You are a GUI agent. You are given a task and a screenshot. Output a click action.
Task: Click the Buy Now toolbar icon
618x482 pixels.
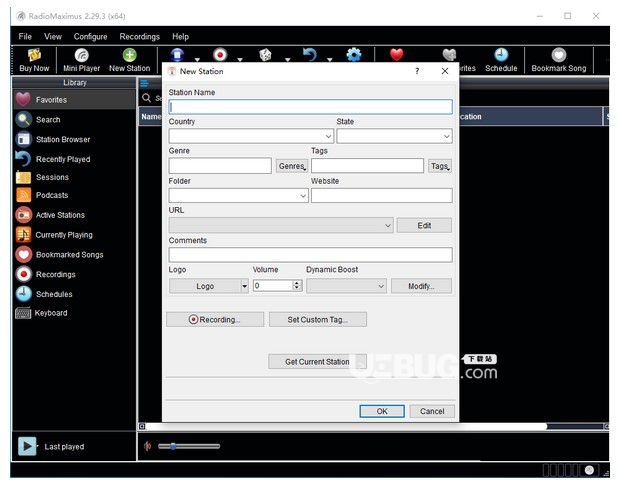tap(34, 60)
